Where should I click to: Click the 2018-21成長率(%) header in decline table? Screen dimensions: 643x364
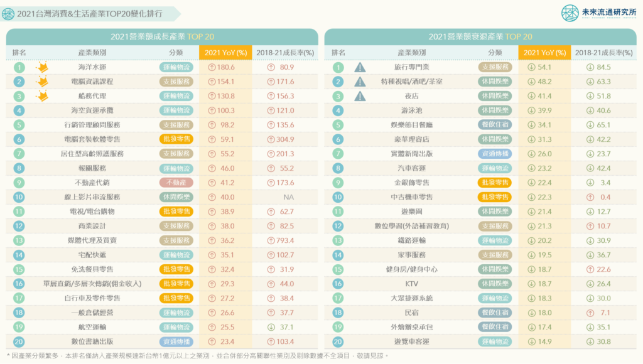pos(603,53)
